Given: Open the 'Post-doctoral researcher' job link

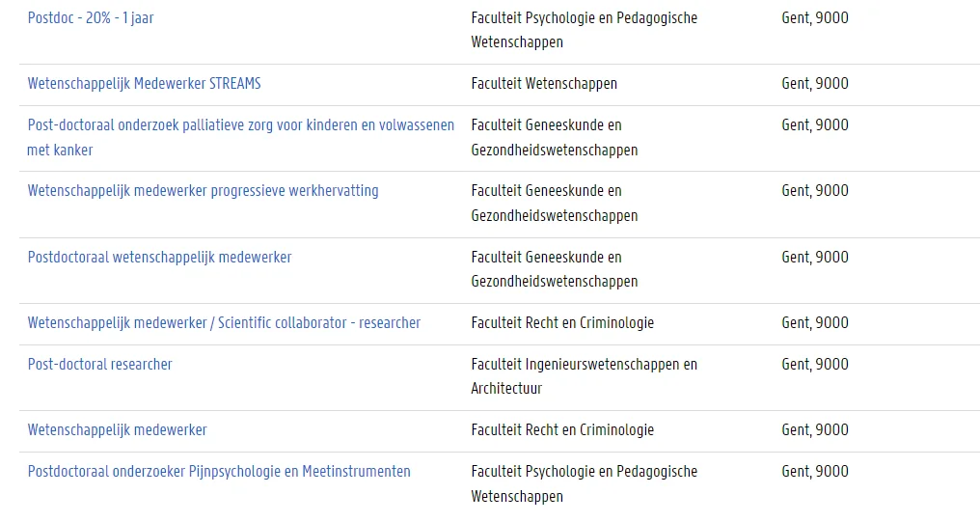Looking at the screenshot, I should click(x=99, y=365).
